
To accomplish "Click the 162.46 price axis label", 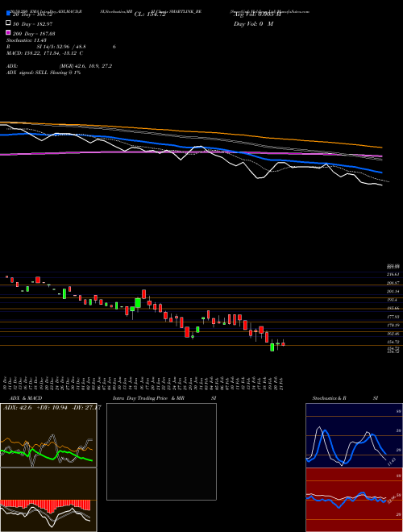I will 393,334.
